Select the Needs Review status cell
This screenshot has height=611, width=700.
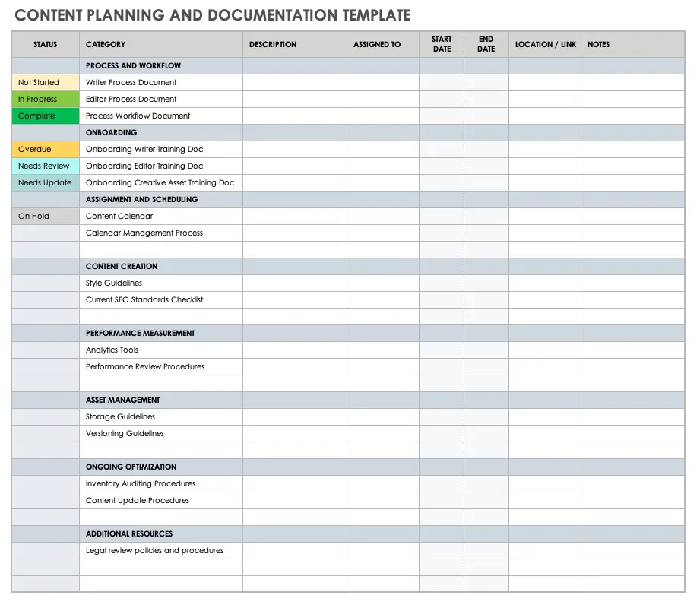[x=46, y=166]
